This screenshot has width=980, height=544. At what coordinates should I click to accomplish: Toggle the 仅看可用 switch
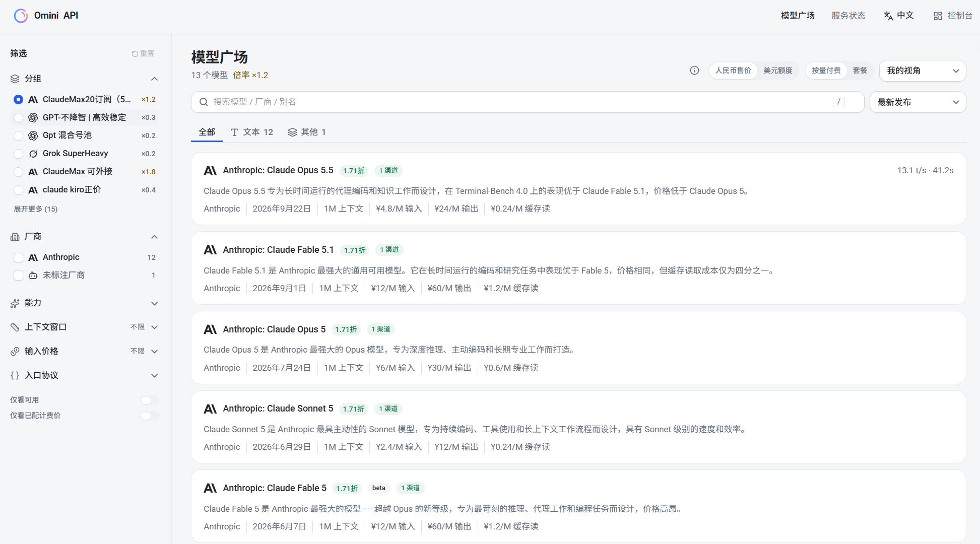tap(150, 400)
